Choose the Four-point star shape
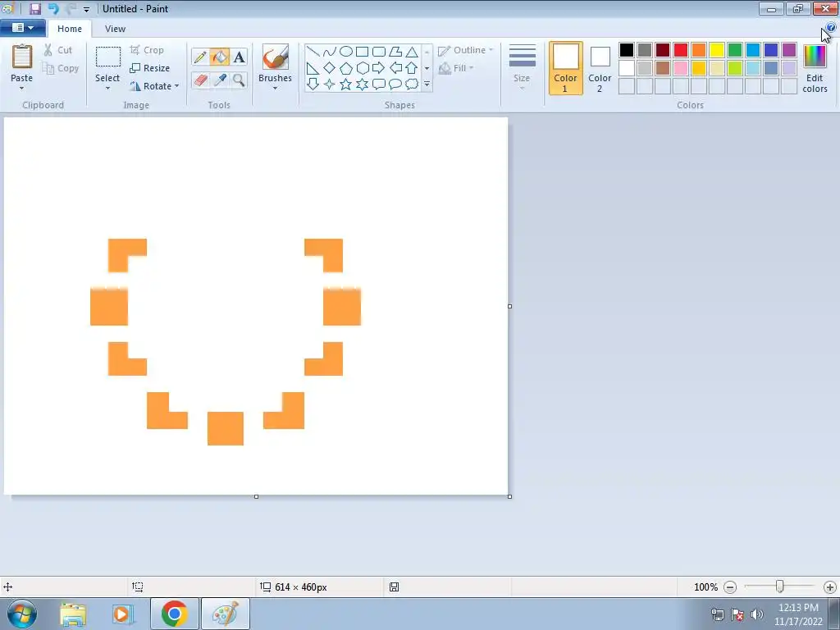This screenshot has height=630, width=840. [330, 84]
